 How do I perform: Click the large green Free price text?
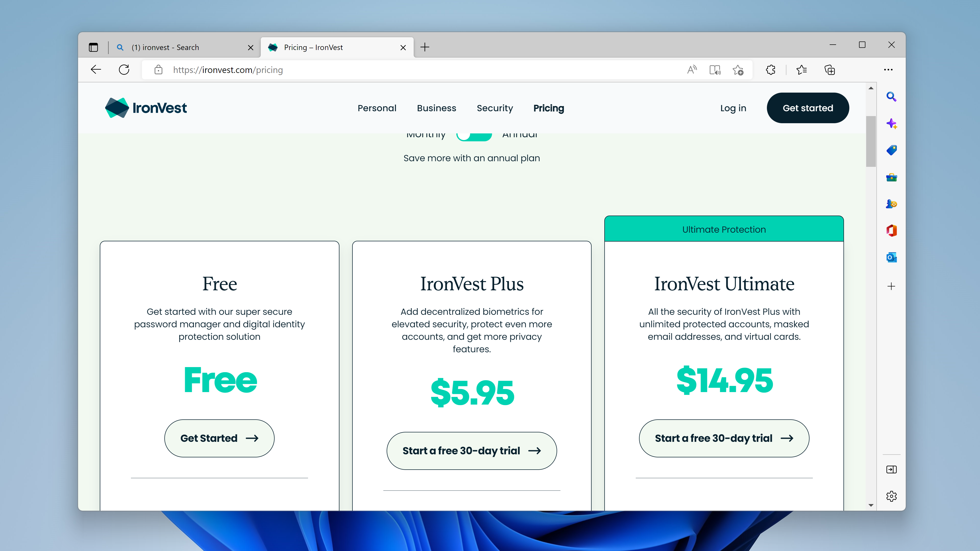[220, 380]
